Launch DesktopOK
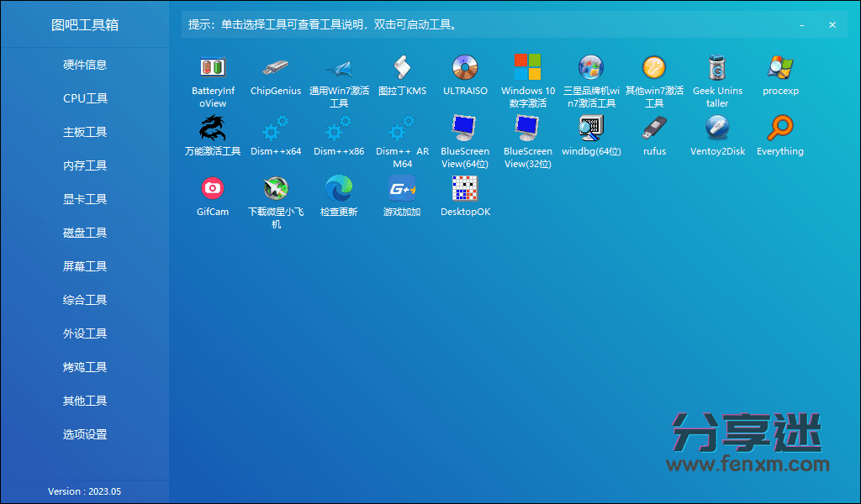This screenshot has width=861, height=504. [x=465, y=195]
